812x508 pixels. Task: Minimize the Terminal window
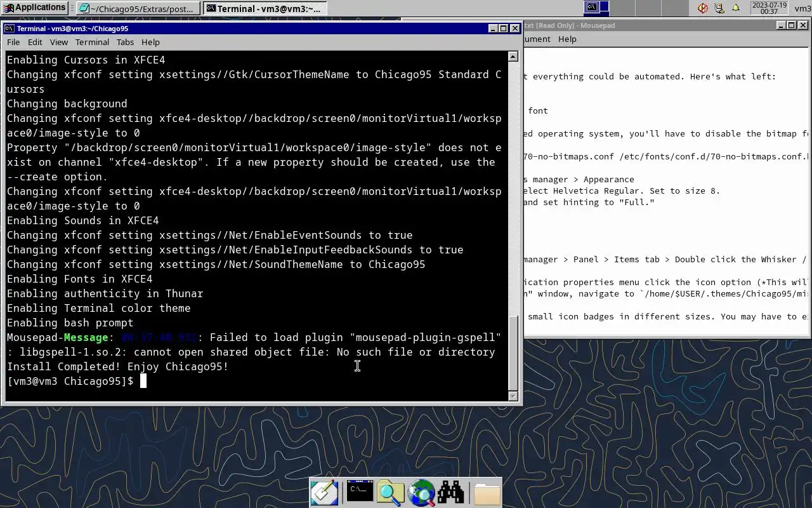[x=493, y=29]
